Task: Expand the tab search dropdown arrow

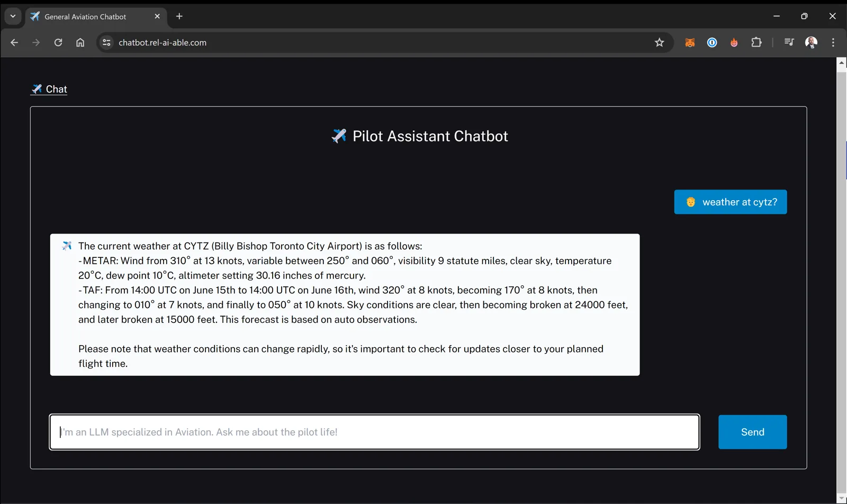Action: pos(13,16)
